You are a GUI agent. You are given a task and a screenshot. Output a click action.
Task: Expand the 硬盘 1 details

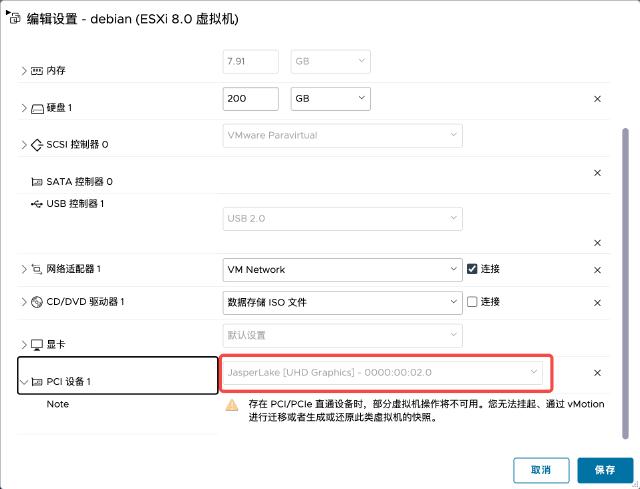click(24, 108)
